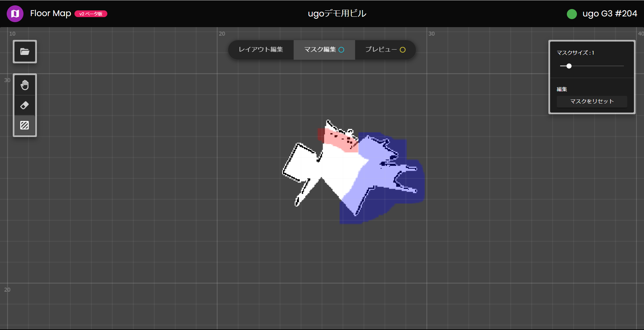
Task: Switch to the マスク編集 tab
Action: point(320,50)
